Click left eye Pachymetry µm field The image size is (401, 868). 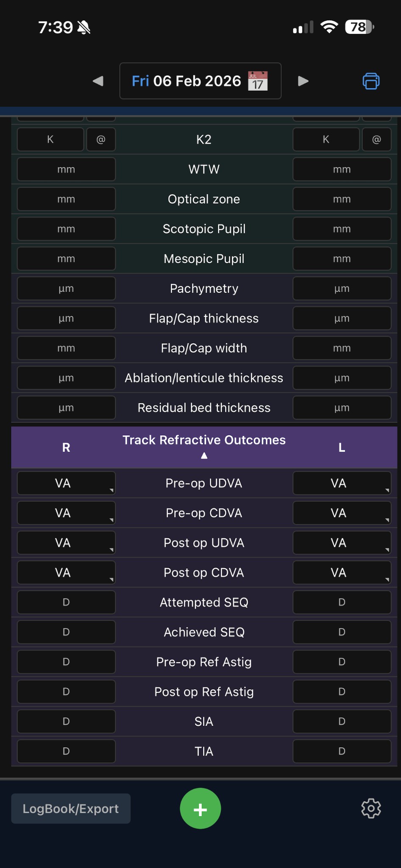pos(342,288)
